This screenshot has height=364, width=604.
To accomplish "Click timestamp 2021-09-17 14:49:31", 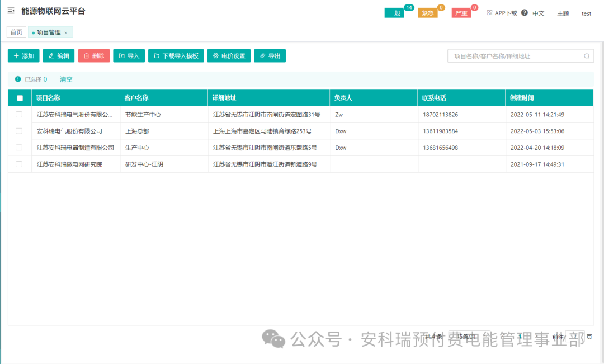I will coord(537,164).
